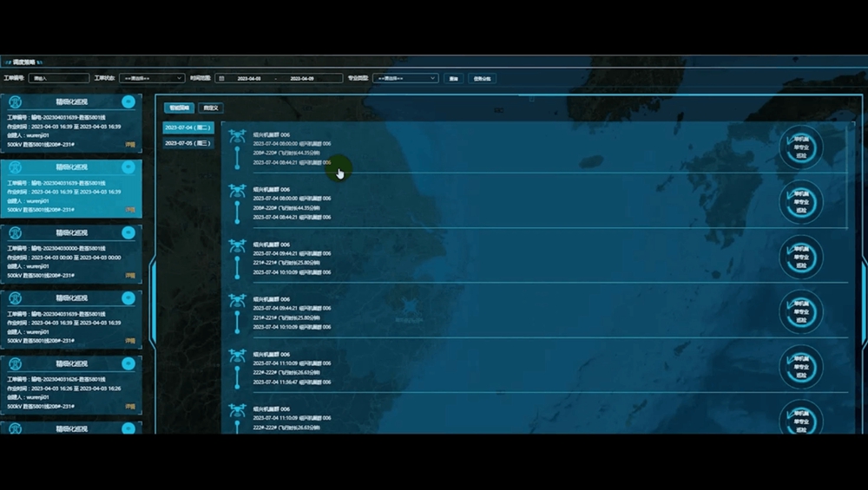Viewport: 868px width, 490px height.
Task: Open the 工单状态 dropdown
Action: click(151, 78)
